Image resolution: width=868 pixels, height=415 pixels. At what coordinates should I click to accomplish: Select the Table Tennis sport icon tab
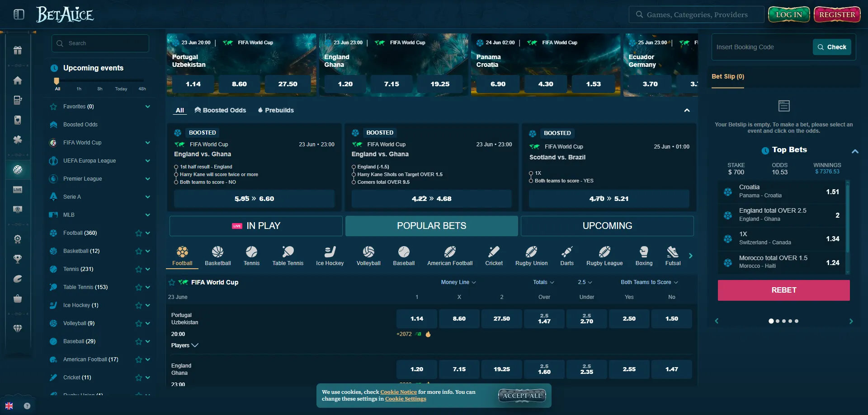[x=288, y=256]
